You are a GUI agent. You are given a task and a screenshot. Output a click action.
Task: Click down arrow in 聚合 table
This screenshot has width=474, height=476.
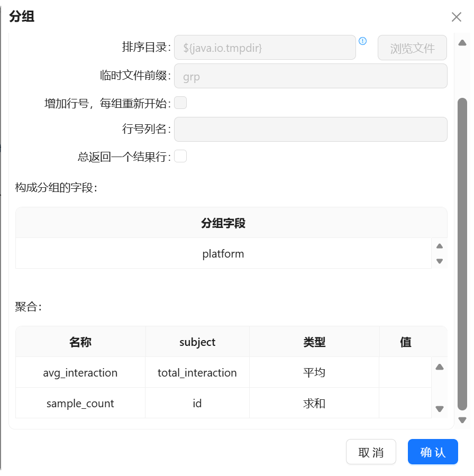(440, 409)
